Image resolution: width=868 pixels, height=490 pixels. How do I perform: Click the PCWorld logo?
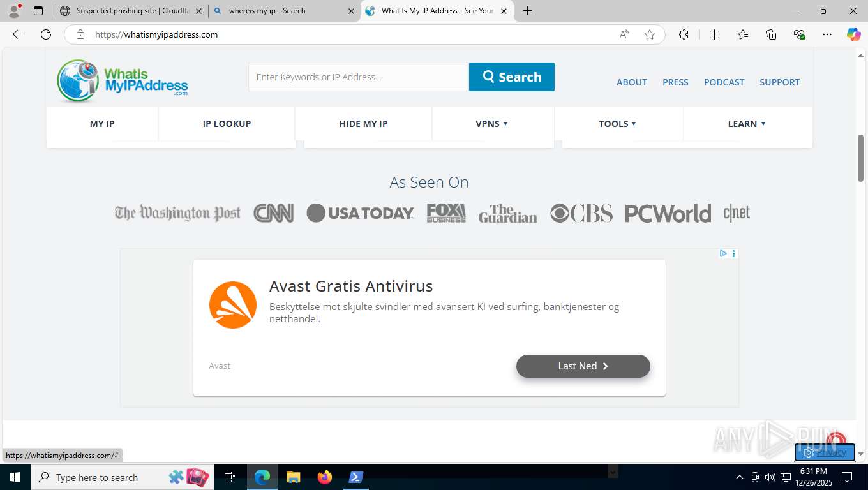pos(668,213)
